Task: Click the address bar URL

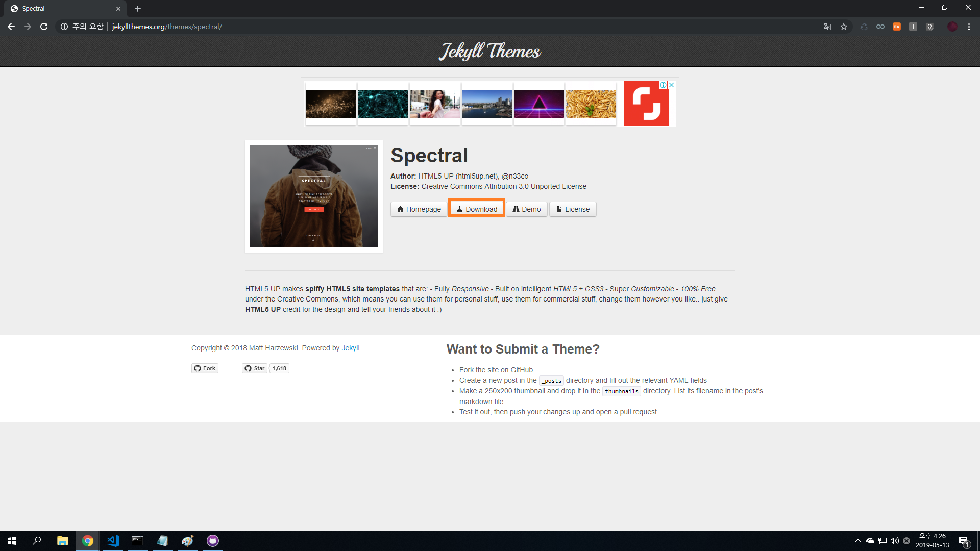Action: click(x=167, y=27)
